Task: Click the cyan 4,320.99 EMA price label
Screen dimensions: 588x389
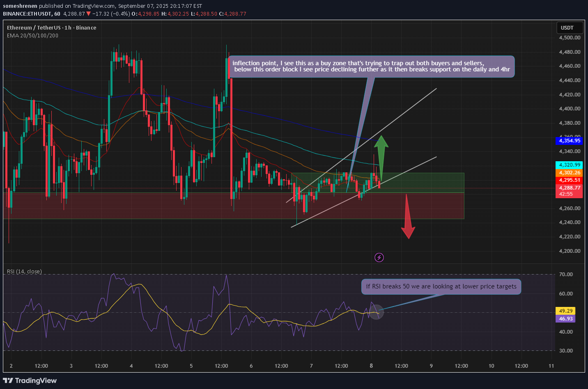Action: tap(569, 165)
